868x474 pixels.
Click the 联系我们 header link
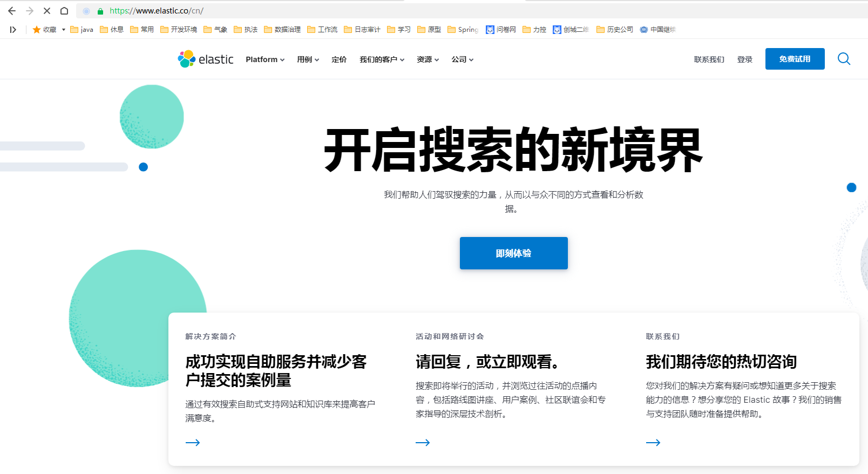coord(709,59)
